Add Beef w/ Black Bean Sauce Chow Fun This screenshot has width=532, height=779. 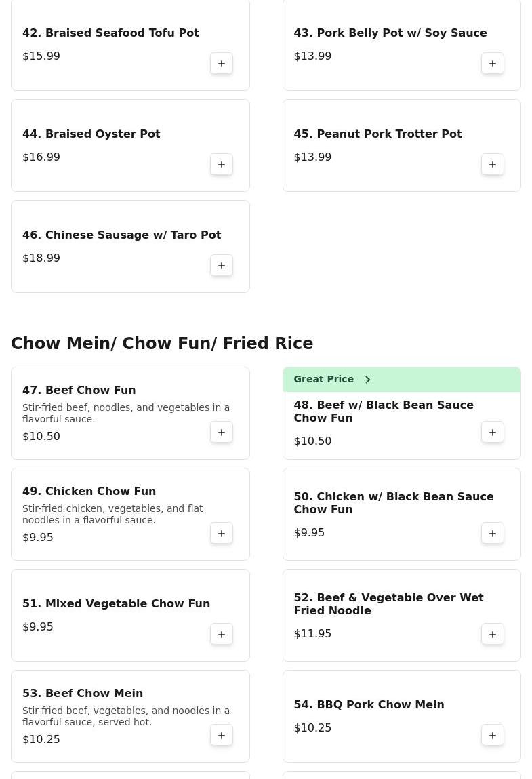[493, 433]
